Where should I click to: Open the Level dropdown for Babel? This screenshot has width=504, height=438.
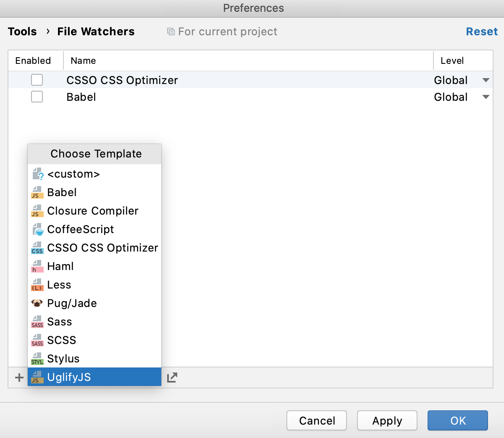tap(486, 97)
